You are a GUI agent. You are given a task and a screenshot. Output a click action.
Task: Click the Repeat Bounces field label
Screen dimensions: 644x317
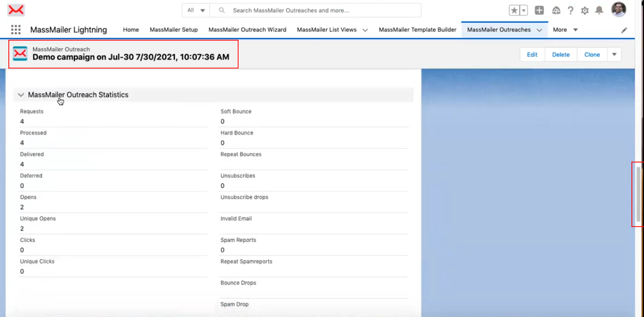point(241,154)
